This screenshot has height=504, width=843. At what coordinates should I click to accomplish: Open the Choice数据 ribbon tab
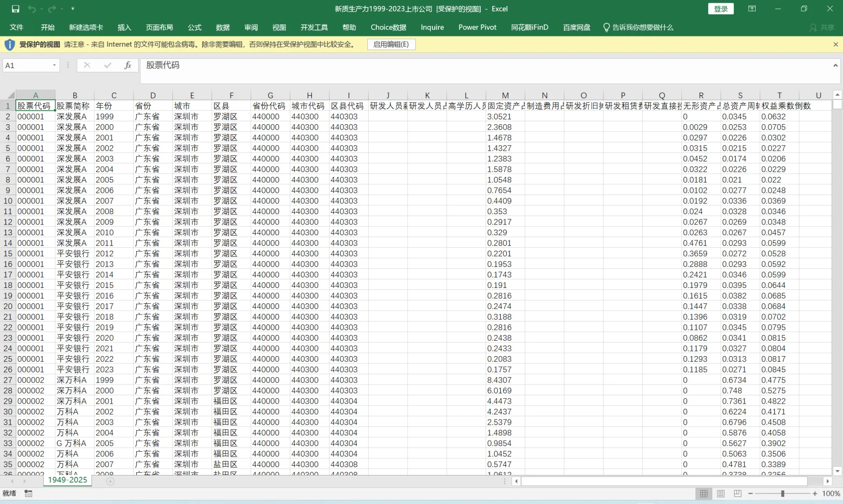388,27
